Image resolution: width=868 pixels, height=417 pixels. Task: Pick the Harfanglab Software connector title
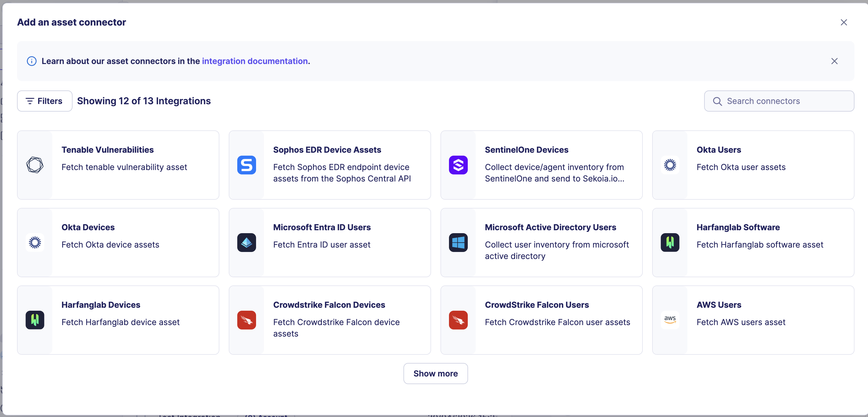(x=738, y=227)
